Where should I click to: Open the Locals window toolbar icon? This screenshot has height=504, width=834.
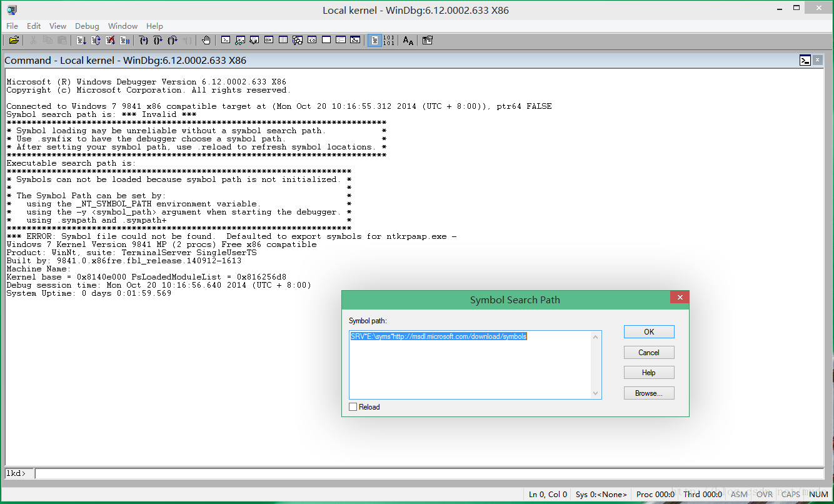[x=254, y=40]
